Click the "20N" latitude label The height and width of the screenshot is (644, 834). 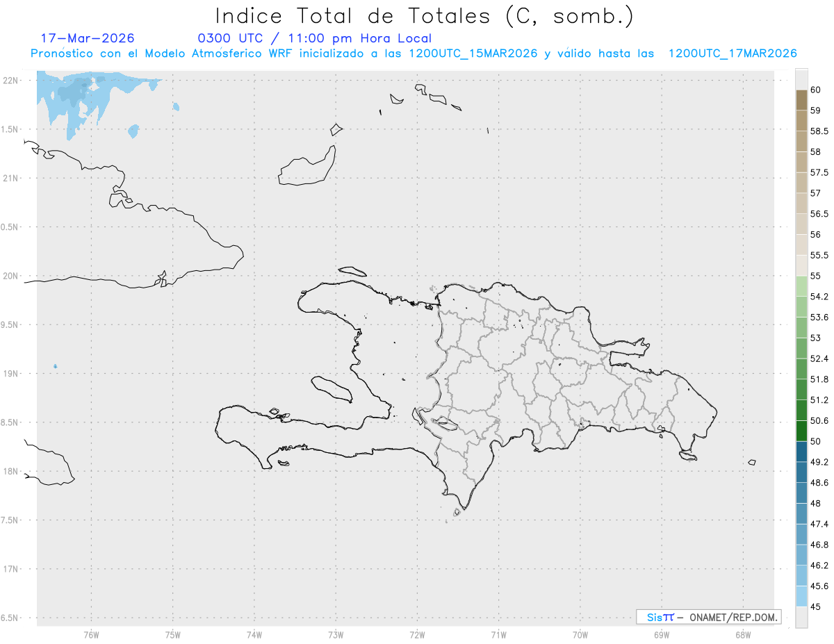click(12, 276)
